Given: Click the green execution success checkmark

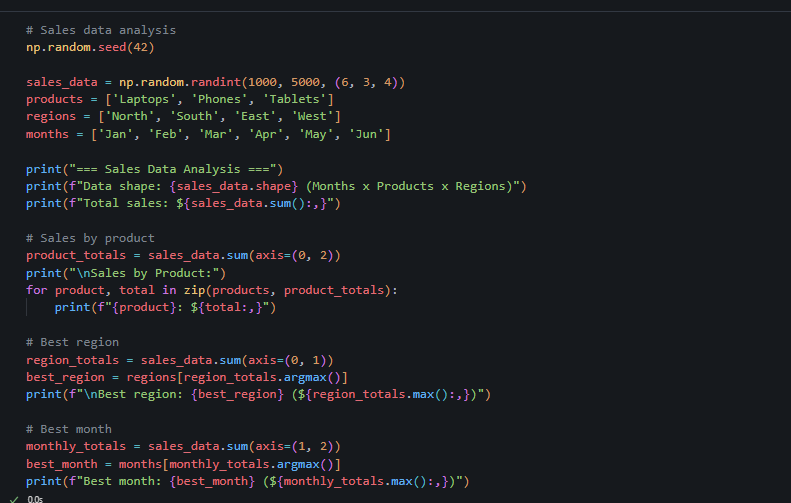Looking at the screenshot, I should click(14, 499).
